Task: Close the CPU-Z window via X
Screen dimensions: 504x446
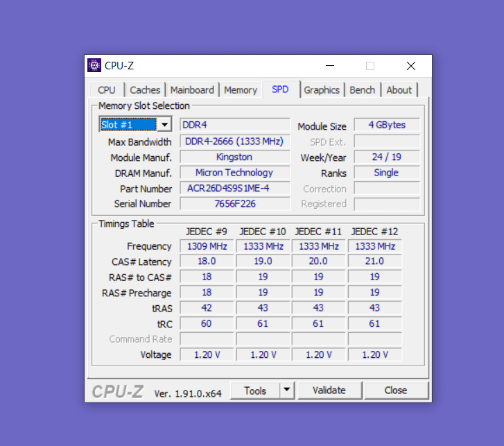Action: [411, 66]
